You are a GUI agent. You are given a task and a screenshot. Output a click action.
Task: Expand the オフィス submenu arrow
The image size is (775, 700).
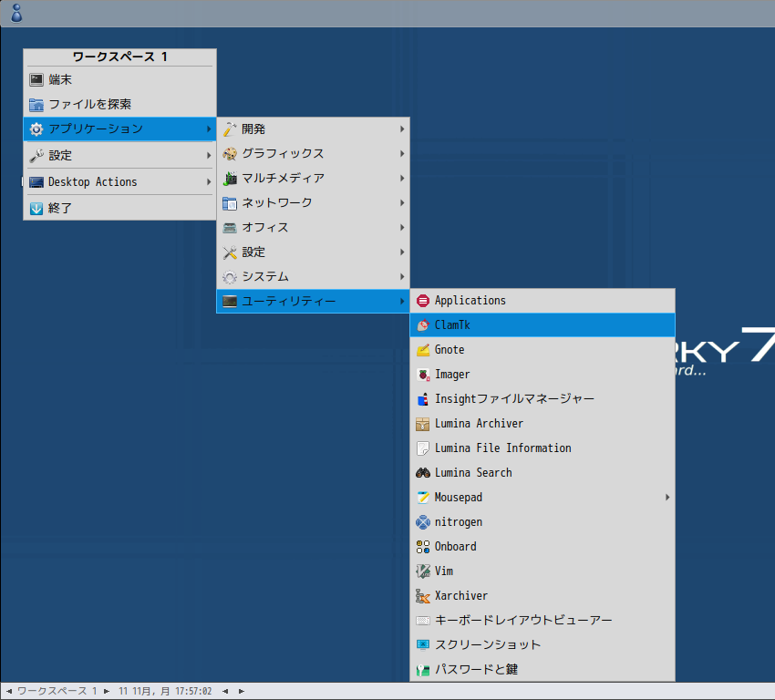(x=402, y=228)
